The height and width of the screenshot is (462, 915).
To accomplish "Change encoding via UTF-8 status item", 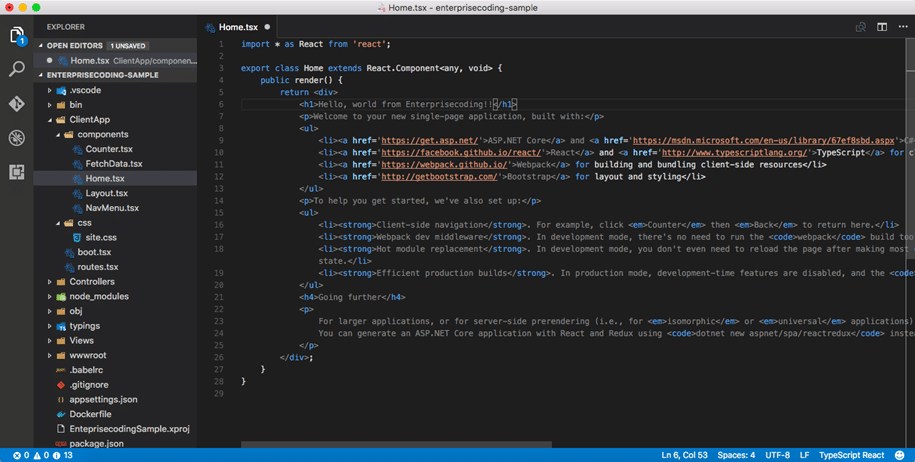I will (777, 455).
